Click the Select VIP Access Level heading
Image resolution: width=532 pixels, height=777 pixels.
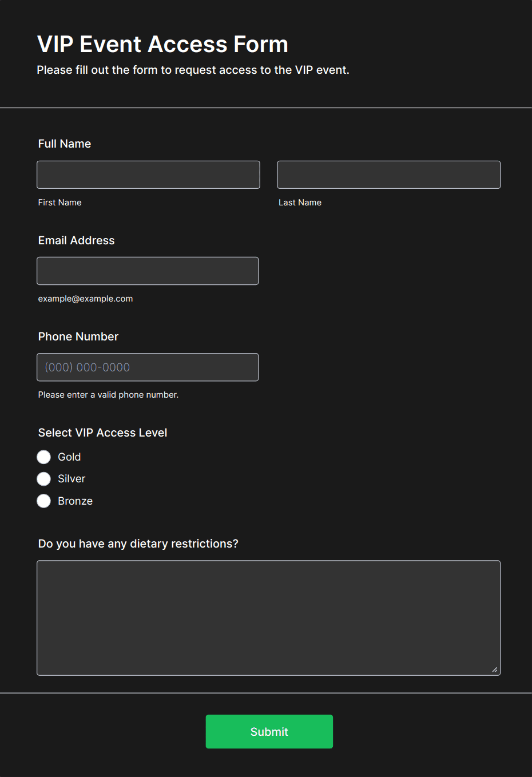click(102, 433)
